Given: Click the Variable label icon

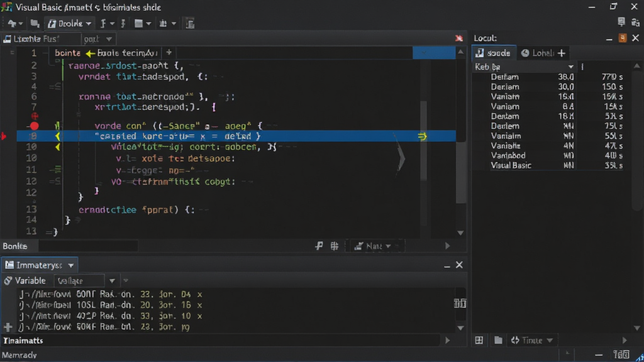Looking at the screenshot, I should 8,281.
